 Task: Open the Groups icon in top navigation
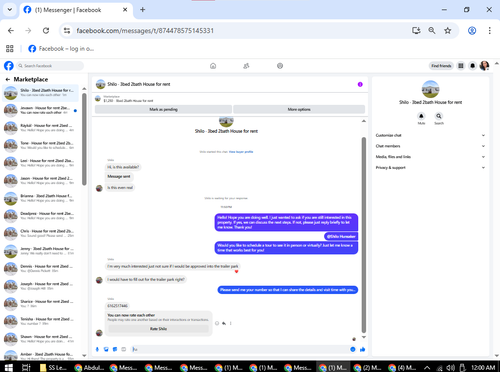tap(280, 66)
